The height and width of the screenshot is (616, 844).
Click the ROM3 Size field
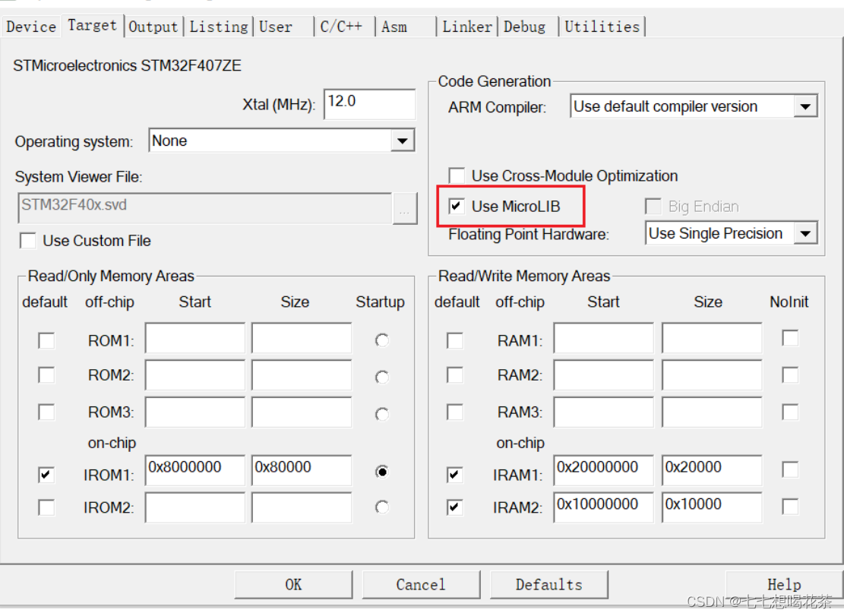click(x=302, y=412)
